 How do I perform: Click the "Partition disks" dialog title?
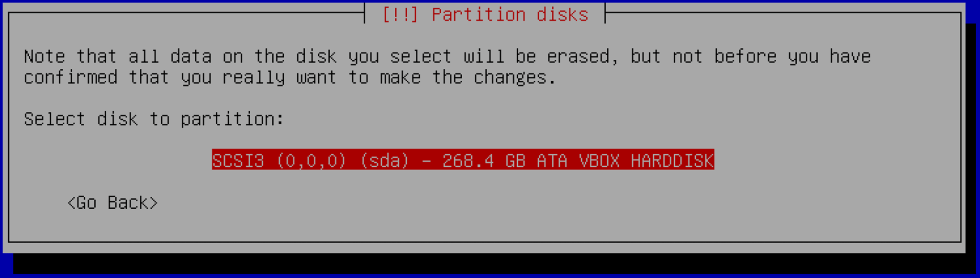pyautogui.click(x=510, y=14)
